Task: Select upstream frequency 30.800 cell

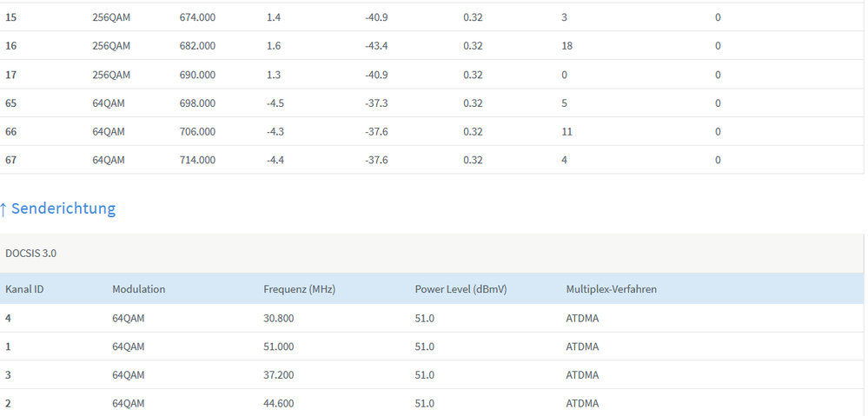Action: pos(278,318)
